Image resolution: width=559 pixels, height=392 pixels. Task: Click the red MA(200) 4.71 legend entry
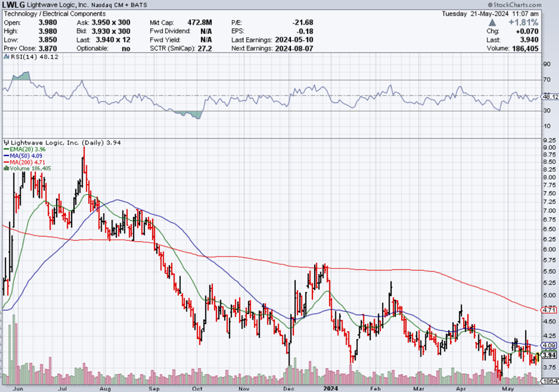pyautogui.click(x=25, y=162)
